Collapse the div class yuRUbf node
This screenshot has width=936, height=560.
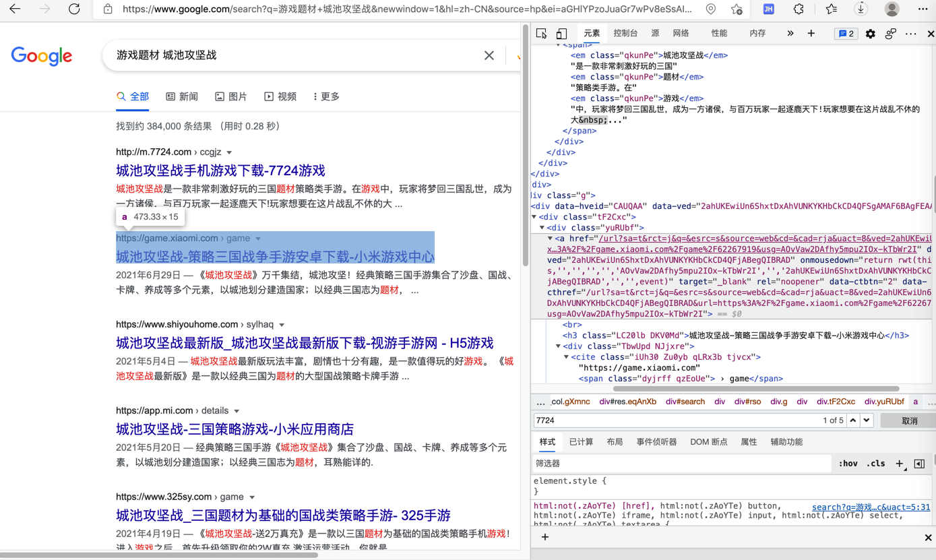(542, 228)
